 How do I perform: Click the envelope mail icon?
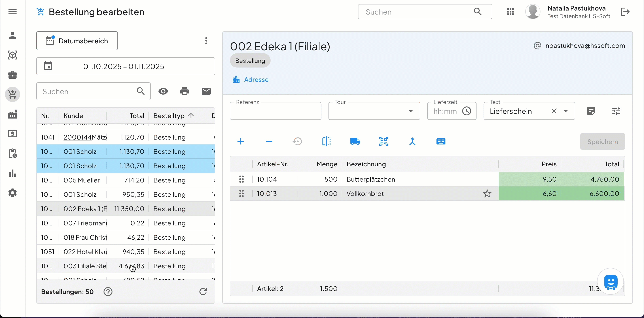(206, 91)
